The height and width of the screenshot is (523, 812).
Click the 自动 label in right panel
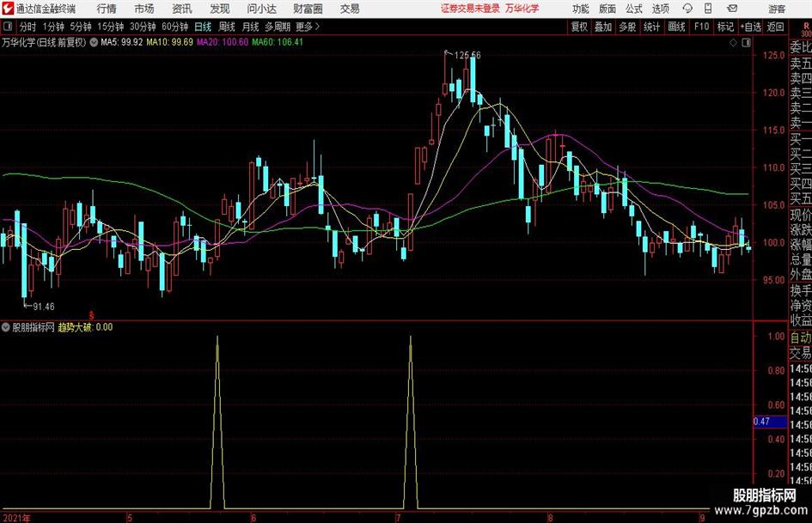(801, 338)
